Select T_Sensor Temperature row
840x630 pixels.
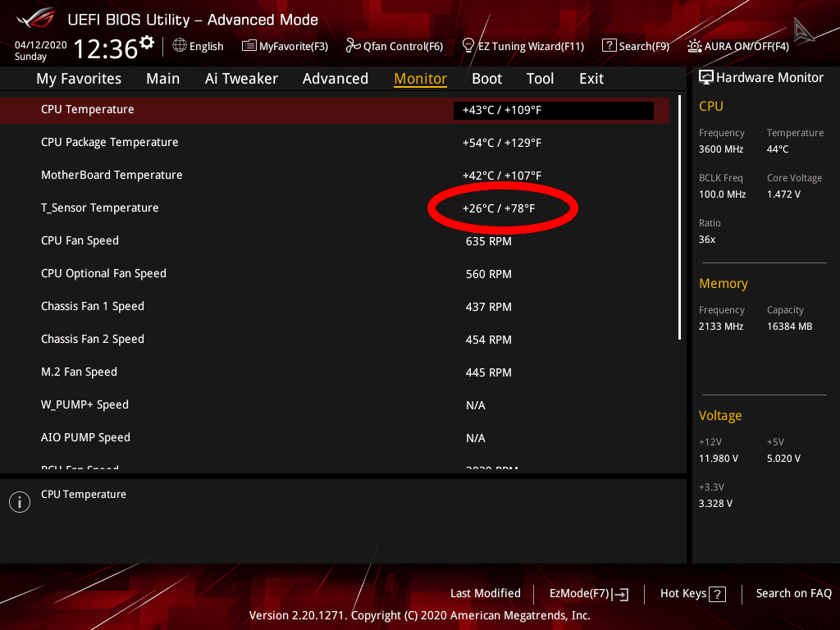335,208
